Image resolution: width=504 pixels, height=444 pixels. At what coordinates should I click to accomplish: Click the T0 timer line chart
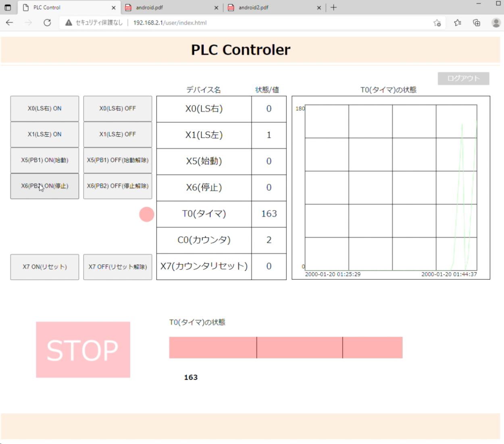pyautogui.click(x=391, y=188)
